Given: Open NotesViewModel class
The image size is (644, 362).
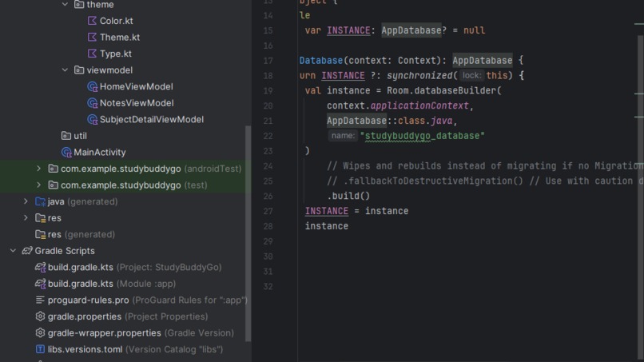Looking at the screenshot, I should [x=137, y=103].
